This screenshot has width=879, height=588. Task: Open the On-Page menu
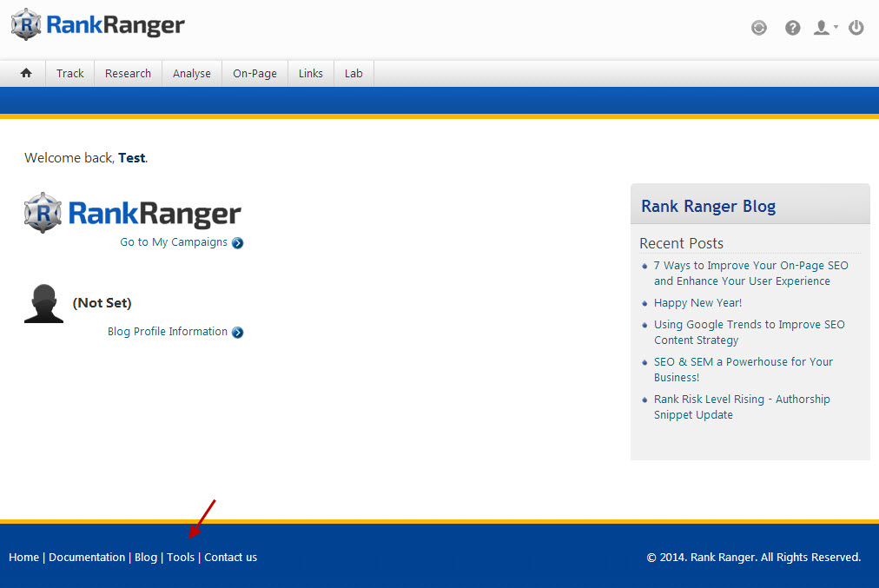pyautogui.click(x=255, y=74)
